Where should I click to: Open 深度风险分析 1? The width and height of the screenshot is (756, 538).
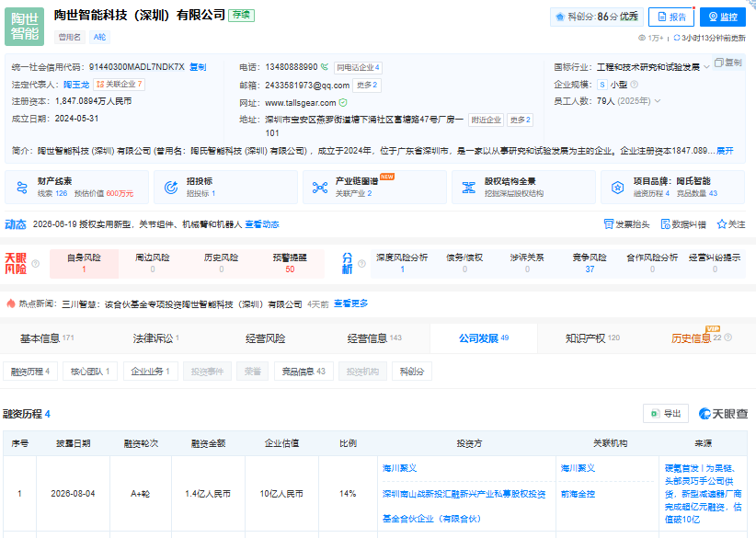coord(402,264)
